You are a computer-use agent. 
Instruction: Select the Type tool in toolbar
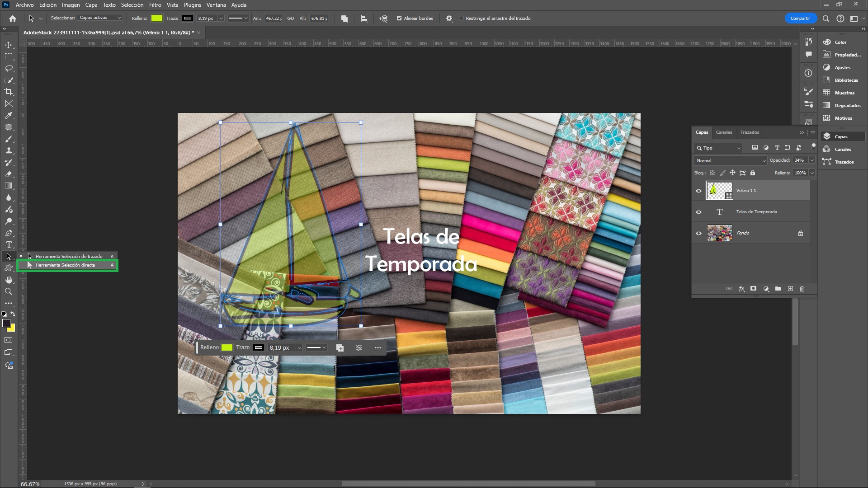click(8, 244)
